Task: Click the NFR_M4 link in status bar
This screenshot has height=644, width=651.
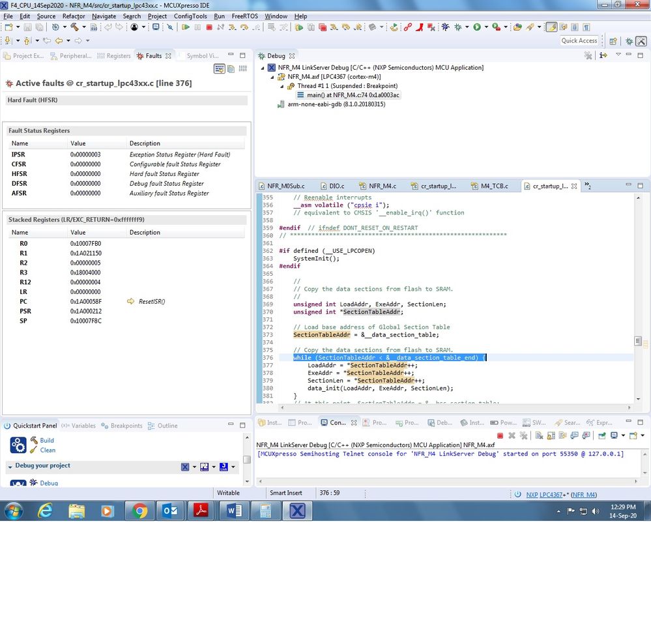Action: 584,495
